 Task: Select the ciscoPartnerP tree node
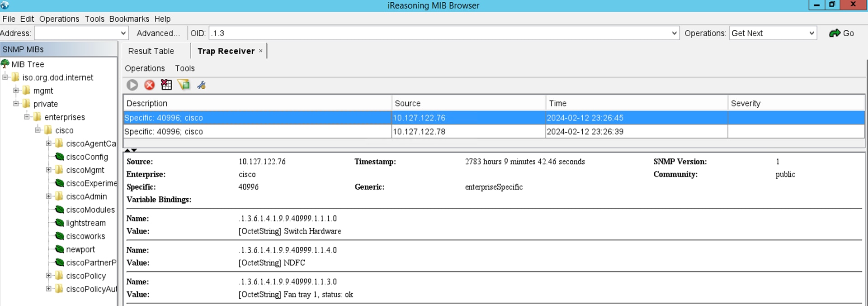pos(91,263)
